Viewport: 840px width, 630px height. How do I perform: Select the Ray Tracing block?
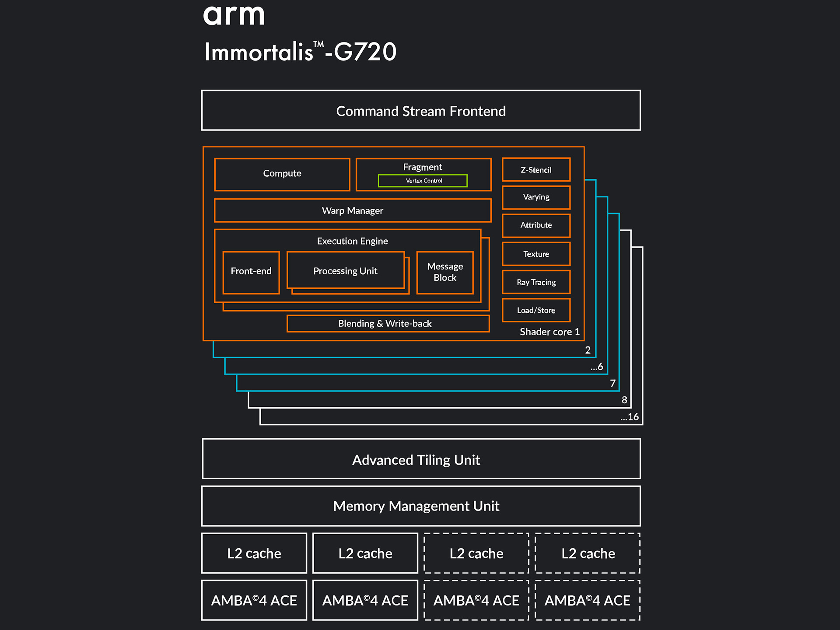[x=536, y=282]
